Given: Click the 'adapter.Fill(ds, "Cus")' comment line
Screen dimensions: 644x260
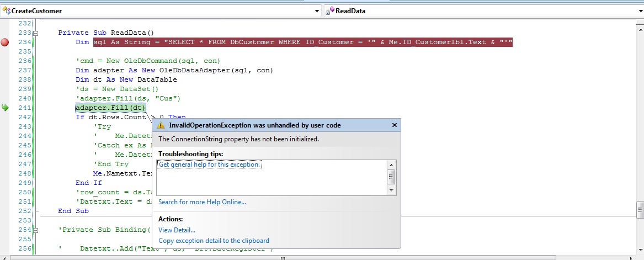Looking at the screenshot, I should [x=128, y=99].
